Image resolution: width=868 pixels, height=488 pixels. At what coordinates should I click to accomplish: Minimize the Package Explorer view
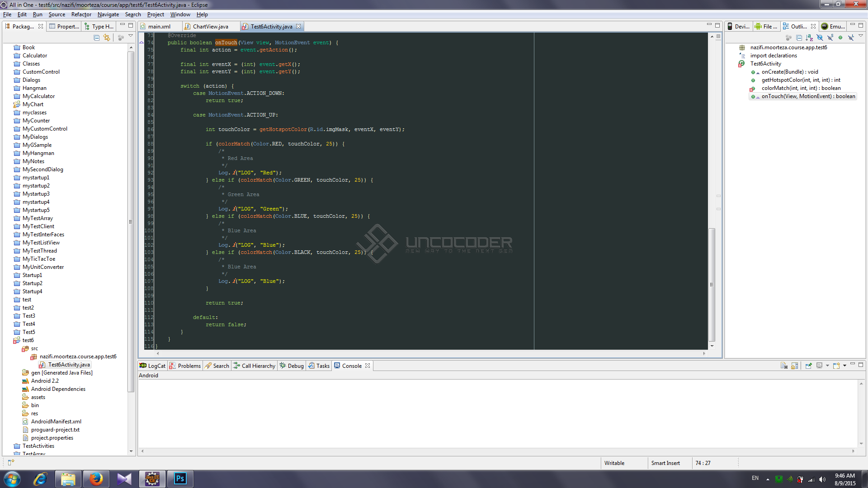(x=123, y=25)
